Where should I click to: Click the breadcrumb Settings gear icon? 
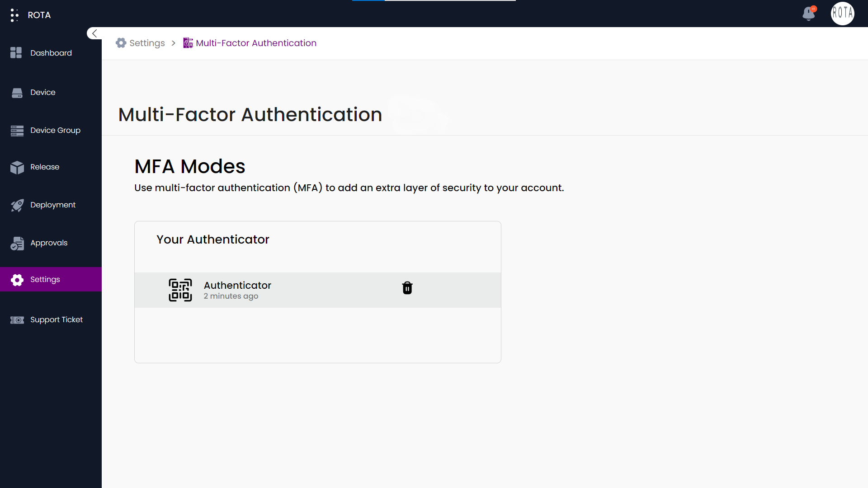click(x=121, y=43)
